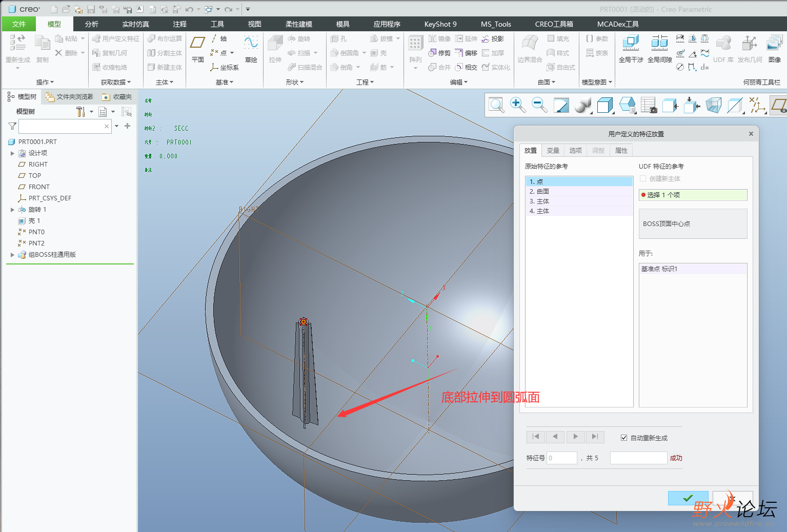This screenshot has width=787, height=532.
Task: Open the display style shading icon
Action: coord(583,105)
